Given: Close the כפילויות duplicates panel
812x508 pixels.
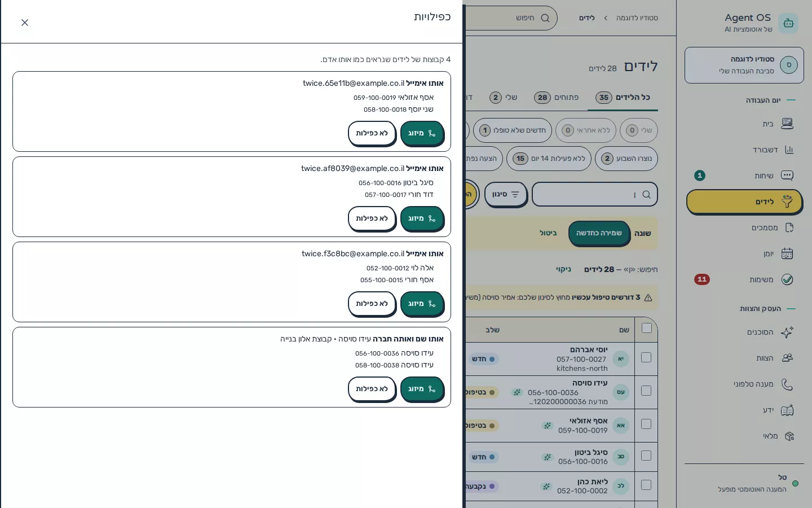Looking at the screenshot, I should [x=25, y=23].
